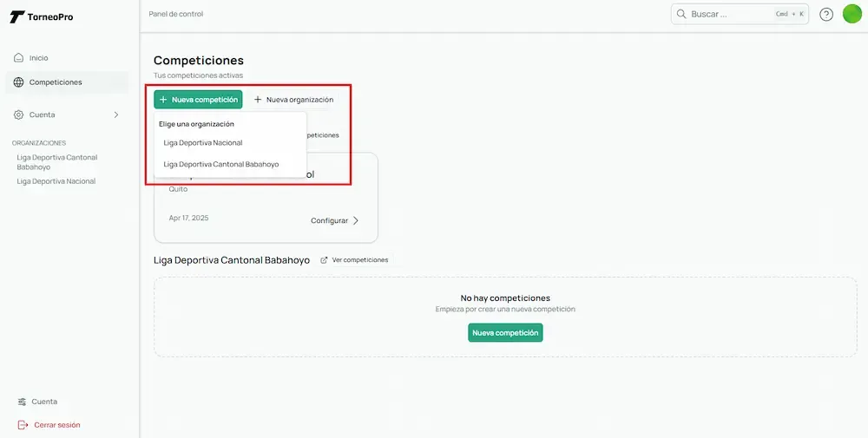Image resolution: width=868 pixels, height=438 pixels.
Task: Click the green Nueva competición dropdown button
Action: (198, 100)
